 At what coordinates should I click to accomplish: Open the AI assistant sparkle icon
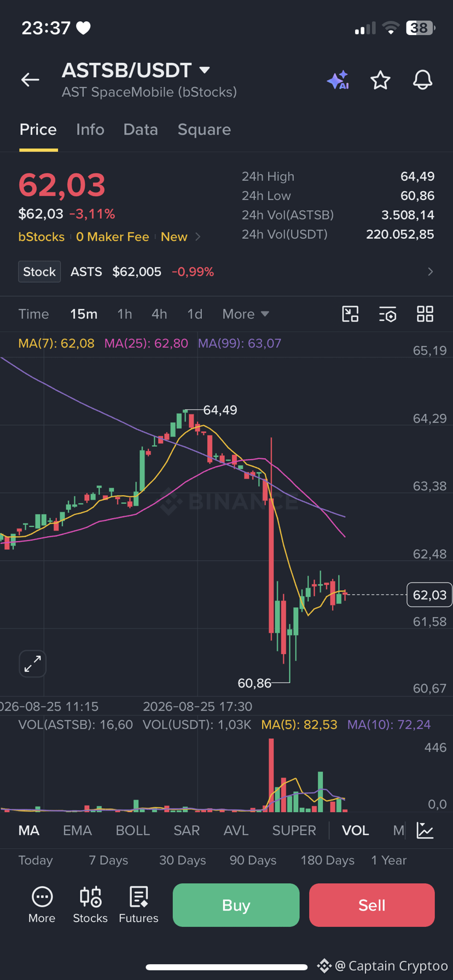338,80
